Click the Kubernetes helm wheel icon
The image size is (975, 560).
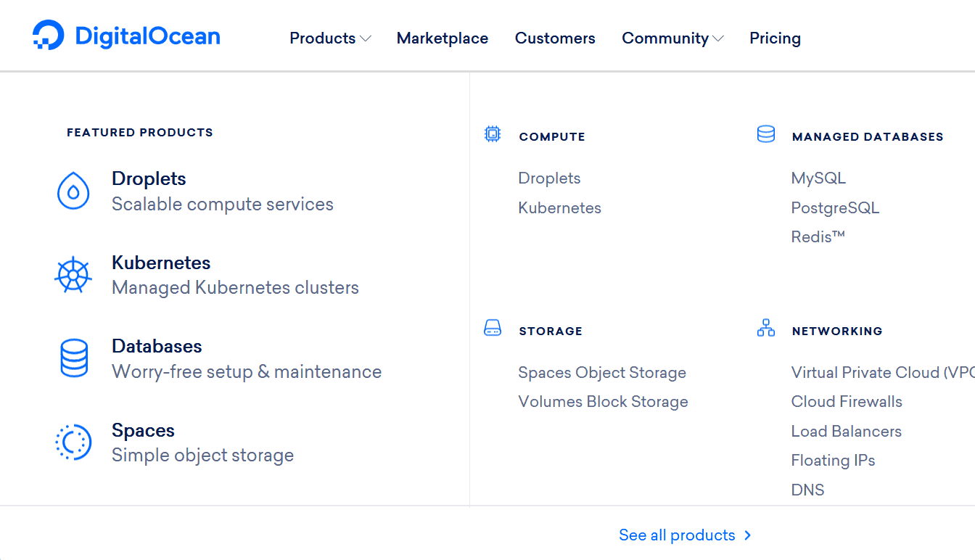pyautogui.click(x=73, y=275)
